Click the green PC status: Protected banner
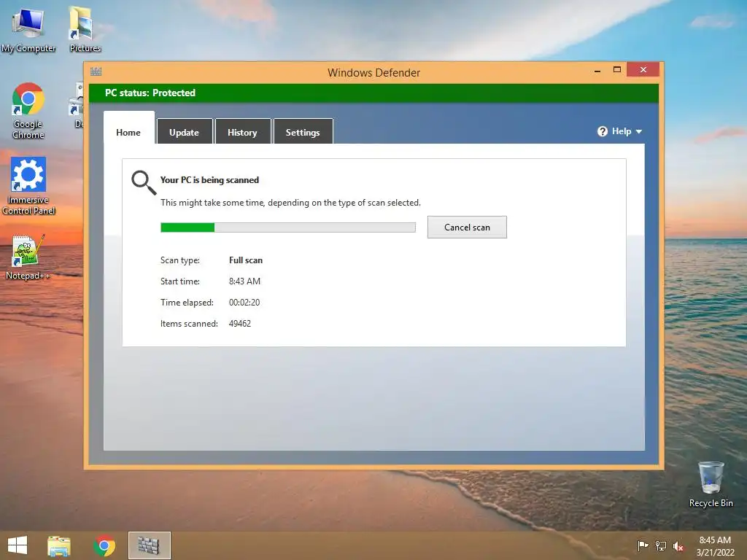 point(373,93)
